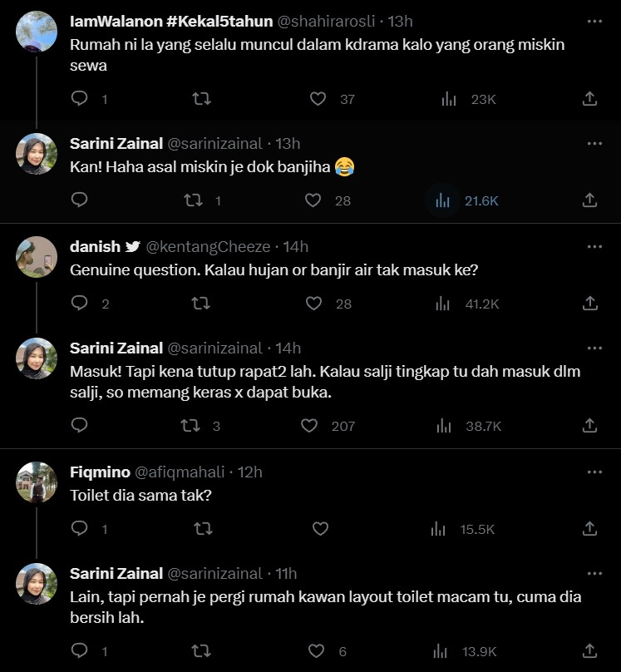Reply to shahirarosli's kdrama tweet
This screenshot has height=672, width=621.
[x=80, y=99]
